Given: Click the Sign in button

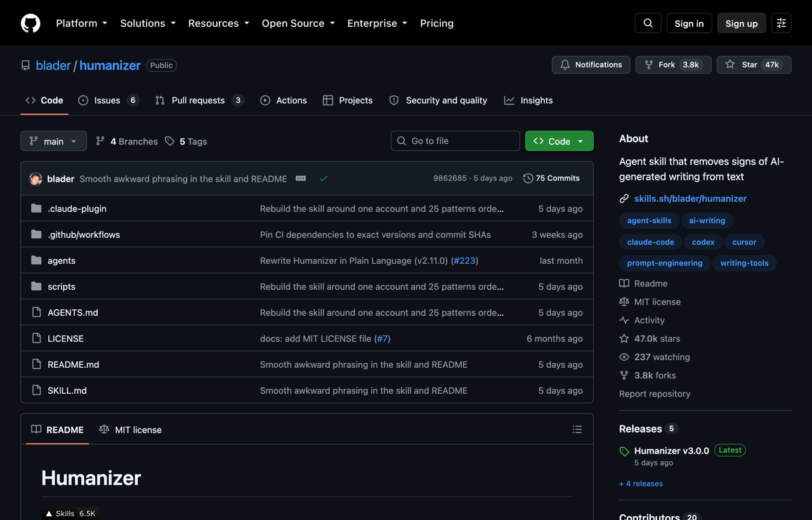Looking at the screenshot, I should 689,23.
